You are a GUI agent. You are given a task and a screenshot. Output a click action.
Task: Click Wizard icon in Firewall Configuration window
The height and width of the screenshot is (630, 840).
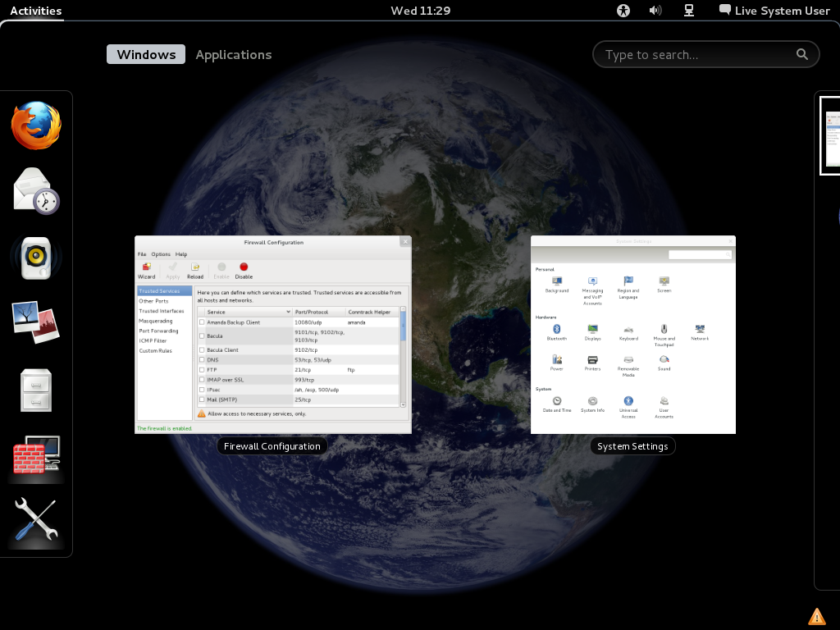click(146, 271)
